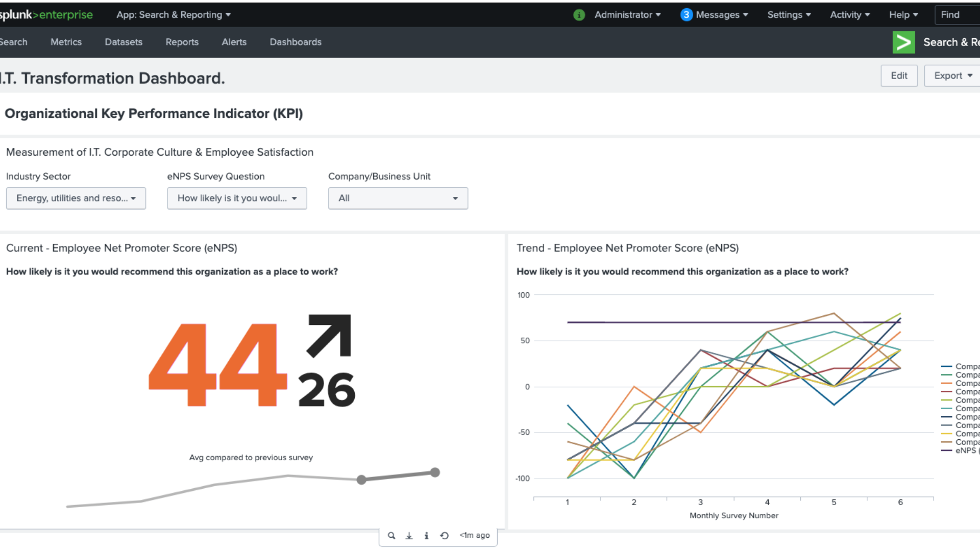Viewport: 980px width, 551px height.
Task: Click the Trend - Employee Net Promoter Score title
Action: pos(627,248)
